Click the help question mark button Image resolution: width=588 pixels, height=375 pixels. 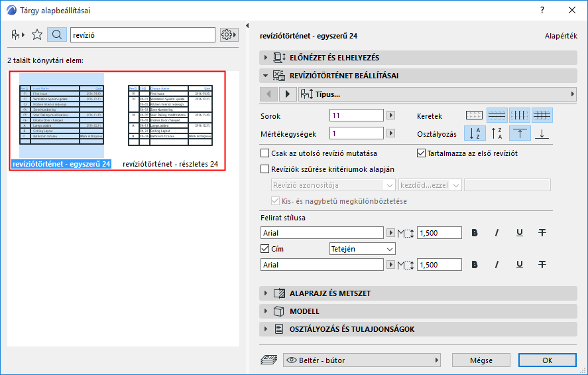tap(542, 10)
